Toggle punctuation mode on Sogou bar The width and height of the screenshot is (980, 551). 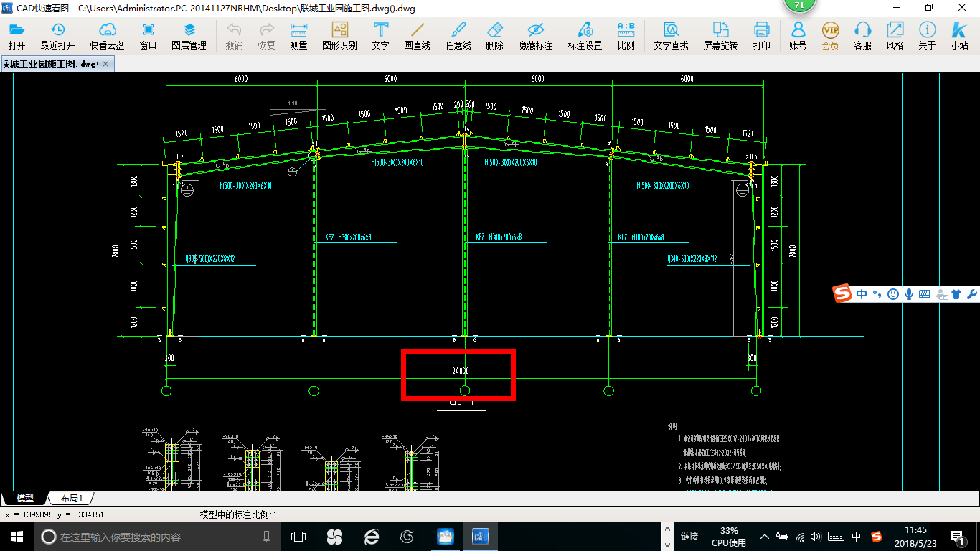(x=876, y=294)
